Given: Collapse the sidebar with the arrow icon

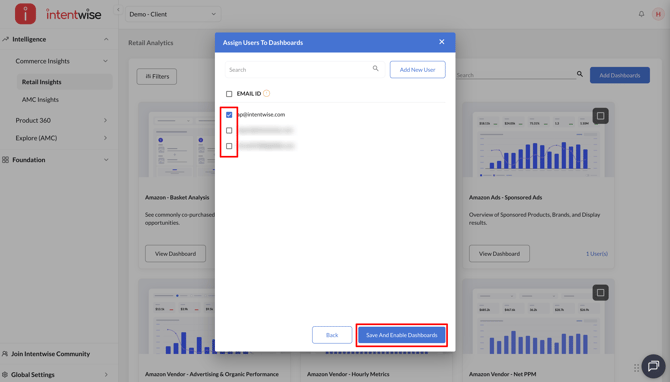Looking at the screenshot, I should tap(118, 9).
